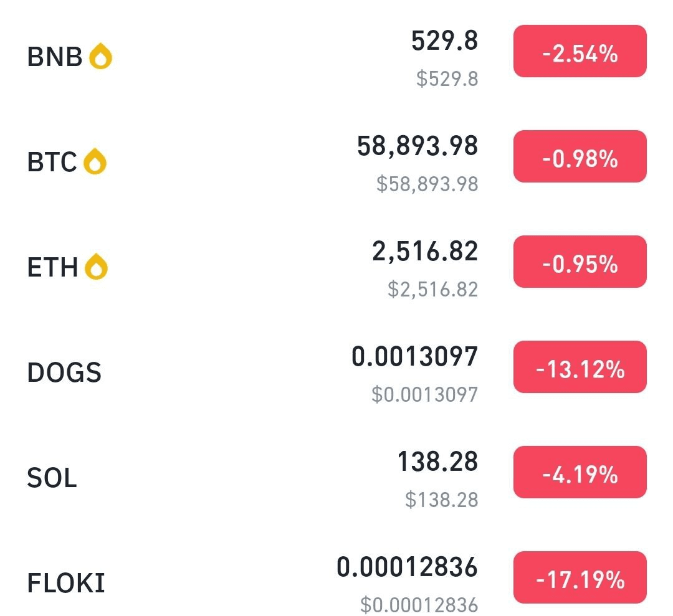Image resolution: width=673 pixels, height=616 pixels.
Task: Tap the flame icon beside BNB
Action: (x=100, y=56)
